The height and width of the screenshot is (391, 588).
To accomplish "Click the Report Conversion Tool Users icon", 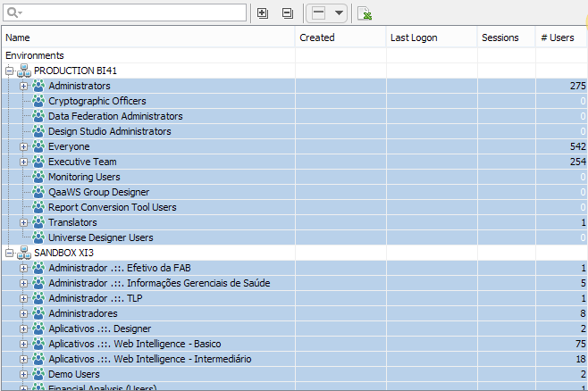I will [38, 207].
